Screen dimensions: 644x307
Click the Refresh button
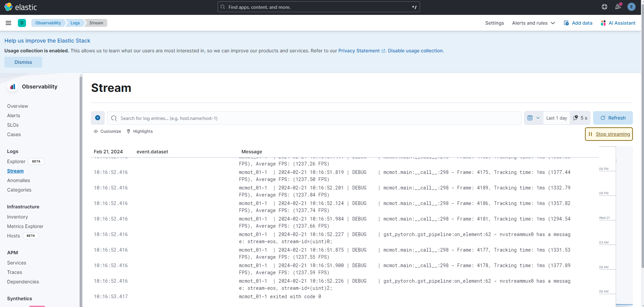pyautogui.click(x=613, y=118)
